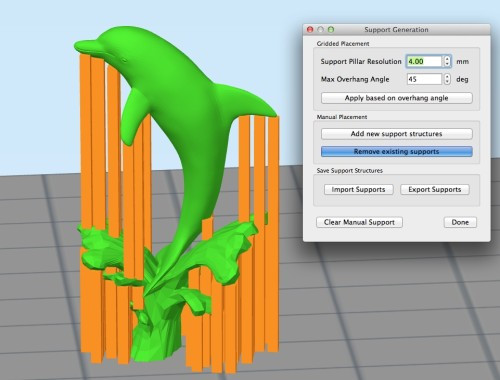This screenshot has width=500, height=380.
Task: Decrease Max Overhang Angle with down arrow
Action: click(x=447, y=82)
